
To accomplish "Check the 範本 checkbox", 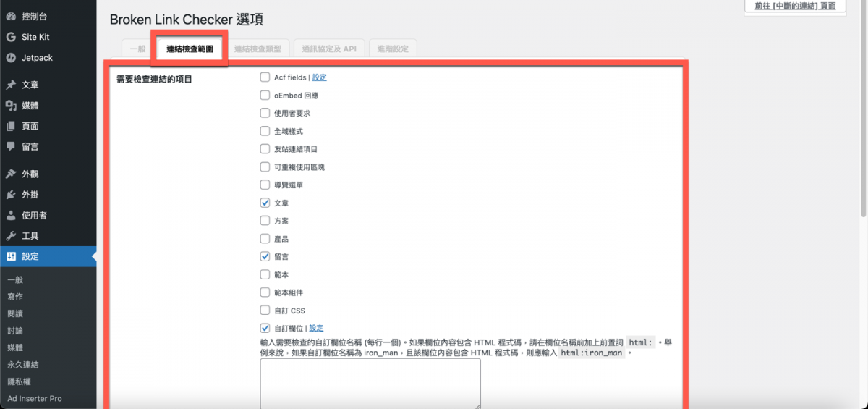I will [x=265, y=274].
